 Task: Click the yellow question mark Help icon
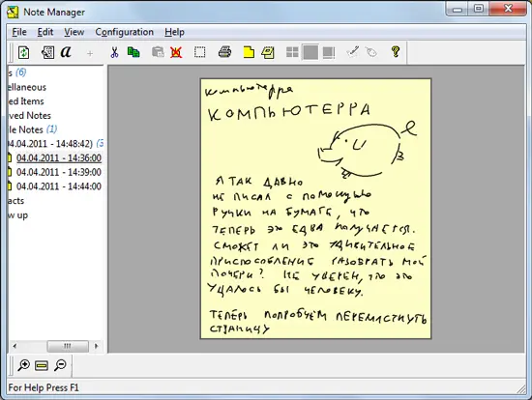[395, 52]
